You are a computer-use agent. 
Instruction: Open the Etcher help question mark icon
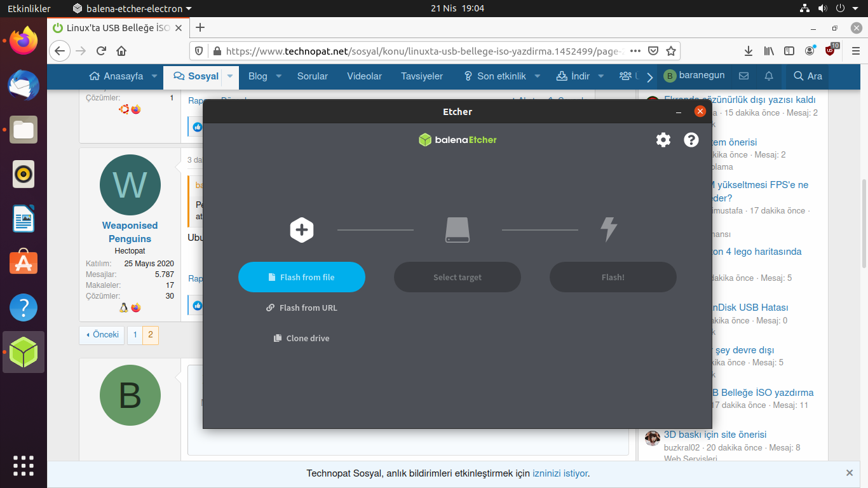pos(691,140)
